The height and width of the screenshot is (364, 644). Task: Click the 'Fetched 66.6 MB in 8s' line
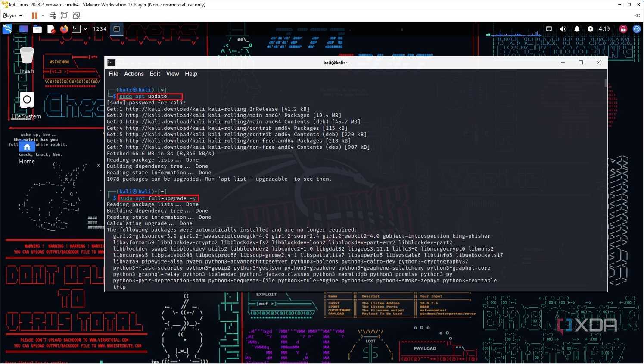[160, 154]
